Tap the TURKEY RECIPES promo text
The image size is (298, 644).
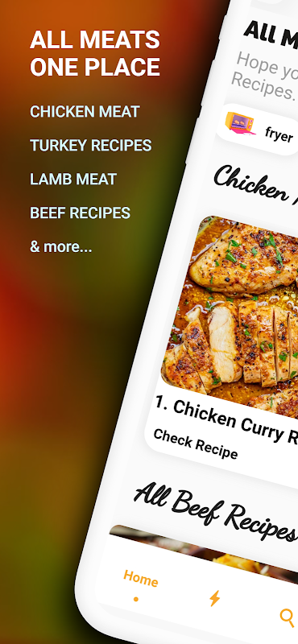[x=91, y=146]
